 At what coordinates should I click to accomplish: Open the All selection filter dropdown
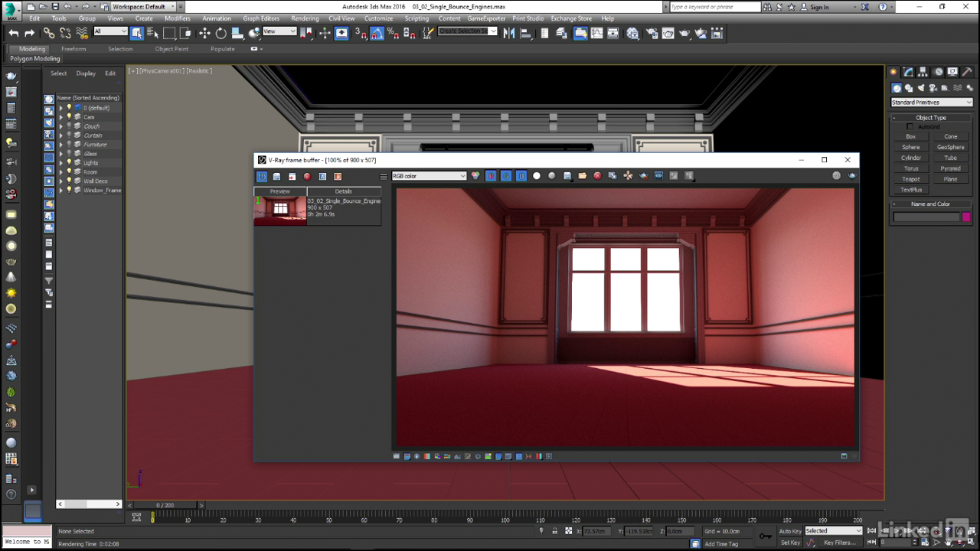click(x=110, y=31)
